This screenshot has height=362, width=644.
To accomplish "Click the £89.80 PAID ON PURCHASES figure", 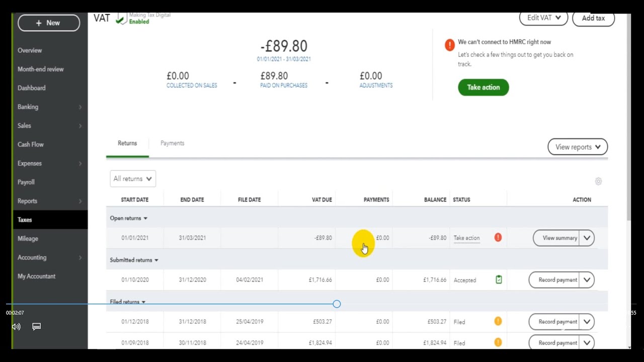I will click(274, 76).
